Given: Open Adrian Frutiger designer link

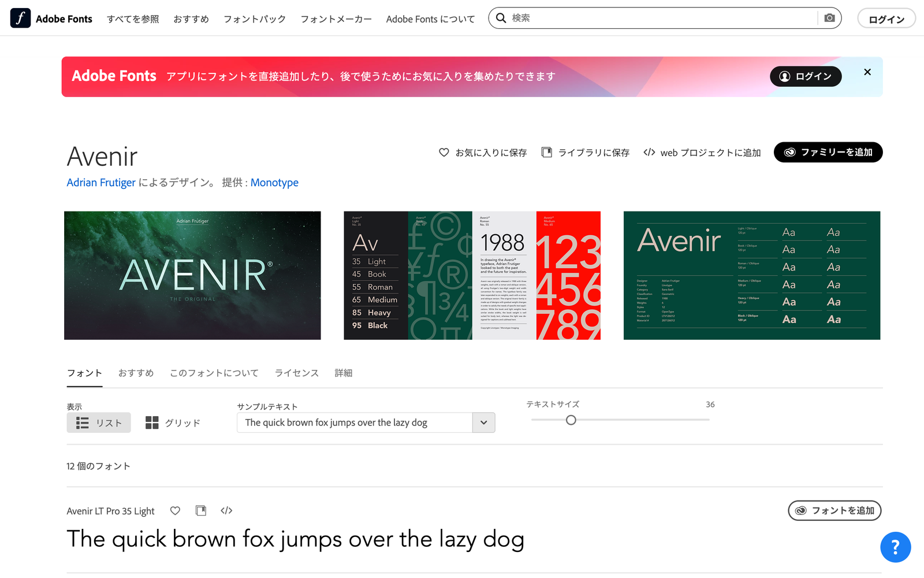Looking at the screenshot, I should point(101,183).
